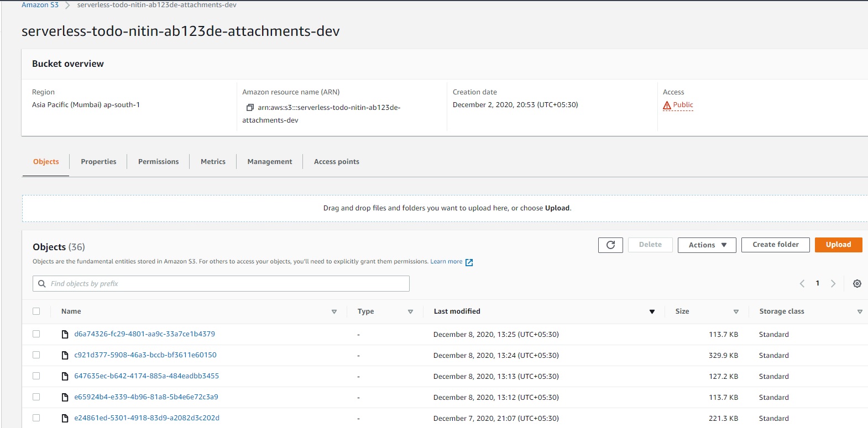The height and width of the screenshot is (428, 868).
Task: Sort by Storage class column arrow
Action: (860, 312)
